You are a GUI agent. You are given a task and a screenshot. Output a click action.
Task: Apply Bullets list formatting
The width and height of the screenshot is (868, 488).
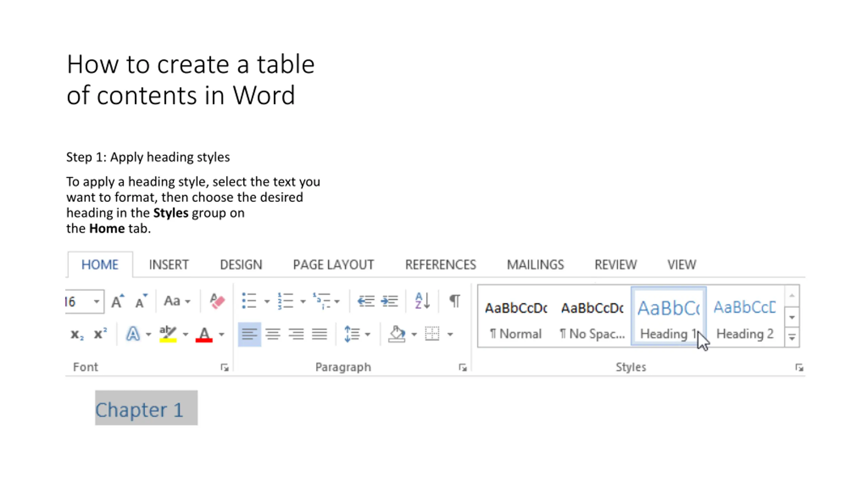click(249, 301)
